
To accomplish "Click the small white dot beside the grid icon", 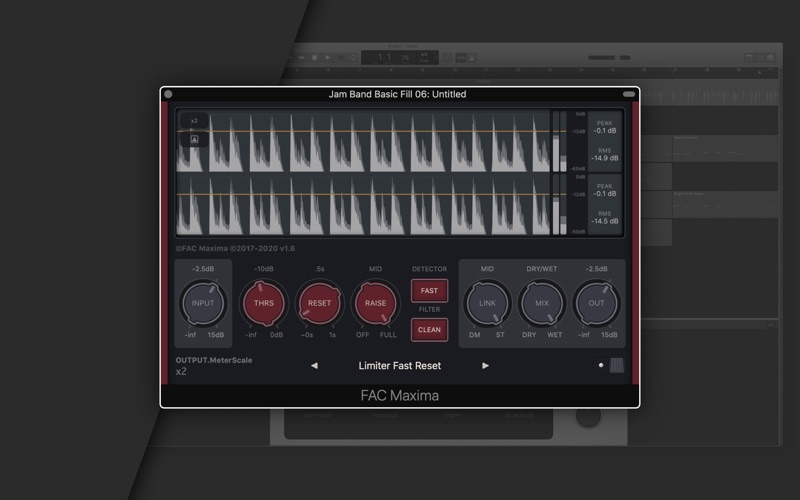I will (x=601, y=365).
